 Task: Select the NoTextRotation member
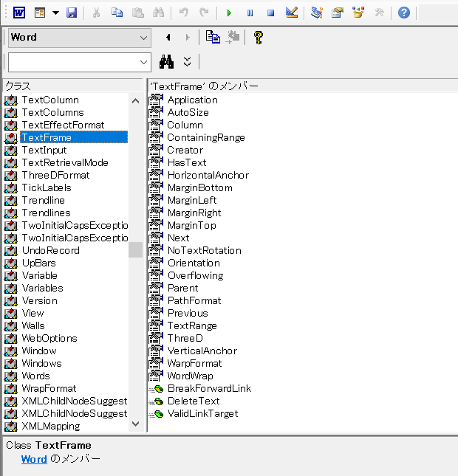click(205, 250)
